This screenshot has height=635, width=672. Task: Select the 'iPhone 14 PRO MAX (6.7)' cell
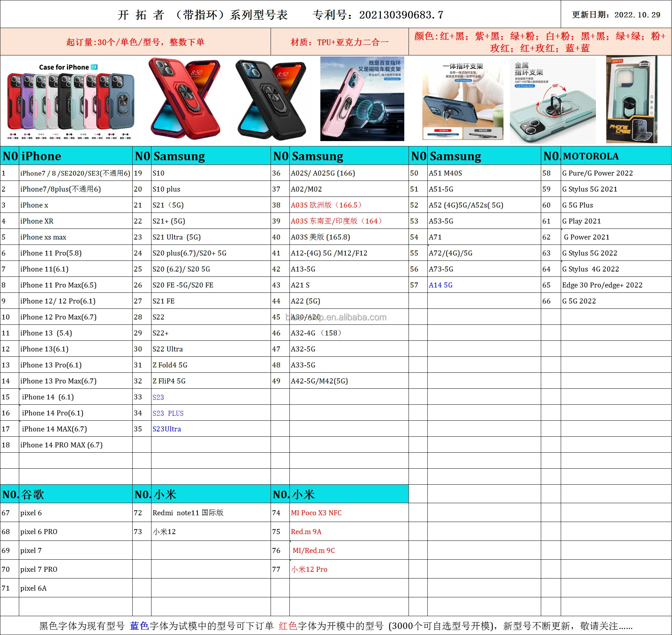[76, 445]
